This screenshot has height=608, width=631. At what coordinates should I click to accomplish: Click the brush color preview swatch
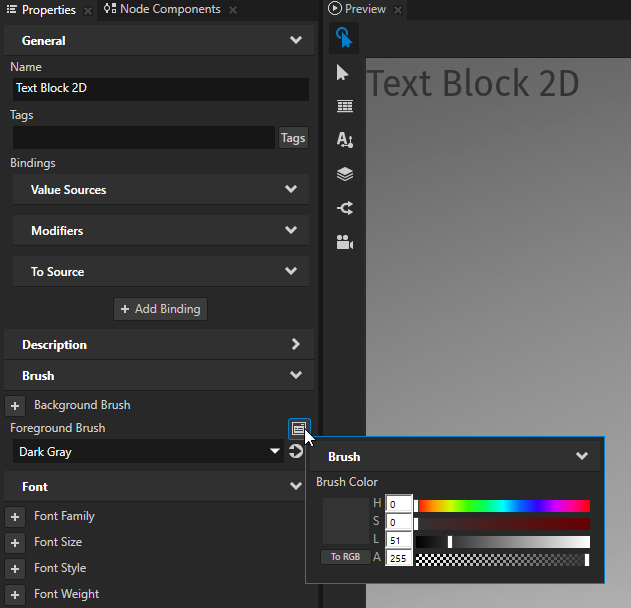click(x=346, y=521)
